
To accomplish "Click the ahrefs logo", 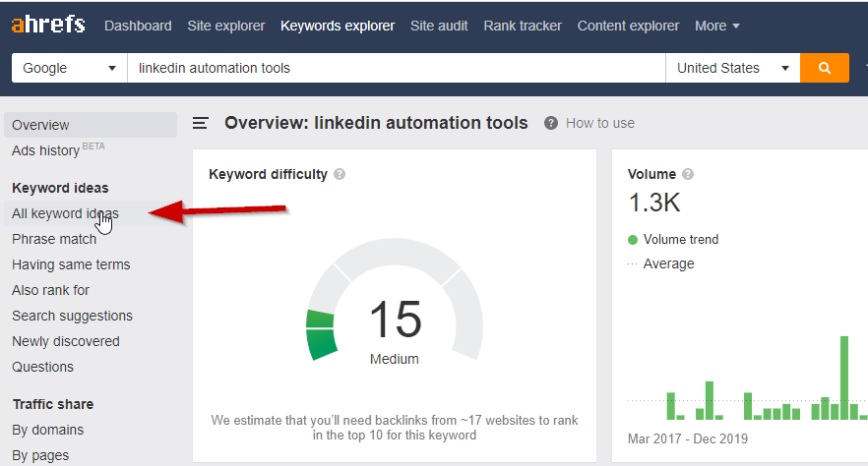I will pyautogui.click(x=48, y=25).
